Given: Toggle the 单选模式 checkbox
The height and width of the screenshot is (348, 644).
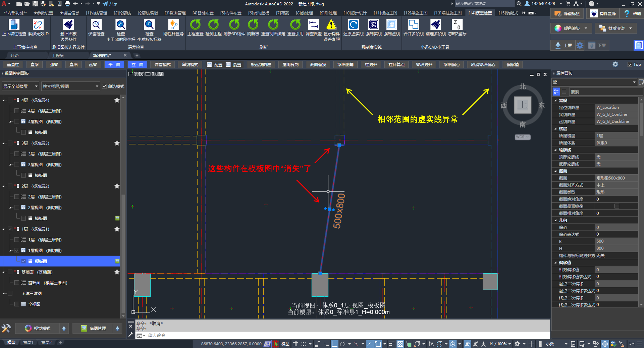Looking at the screenshot, I should 105,86.
